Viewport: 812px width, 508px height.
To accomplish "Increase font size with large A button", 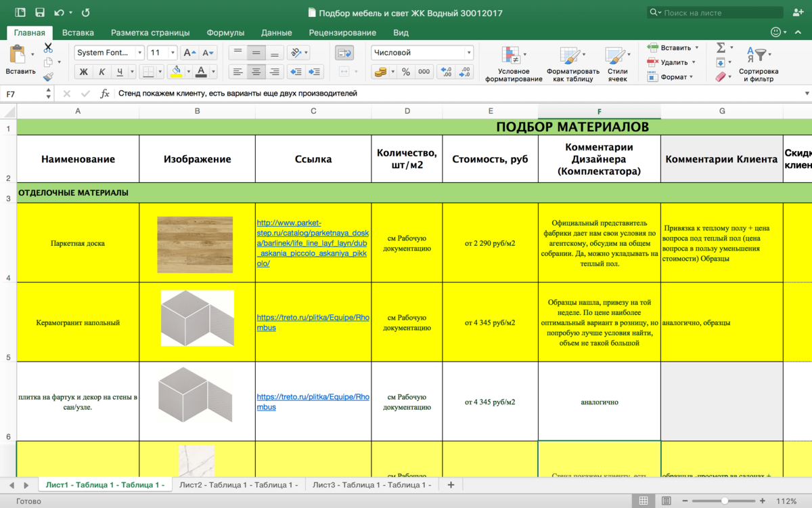I will coord(189,53).
